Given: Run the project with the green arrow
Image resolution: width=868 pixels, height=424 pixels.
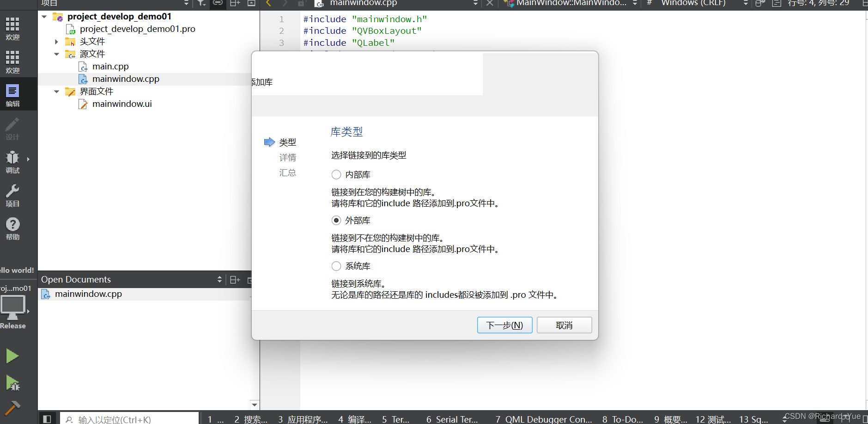Looking at the screenshot, I should [x=12, y=356].
